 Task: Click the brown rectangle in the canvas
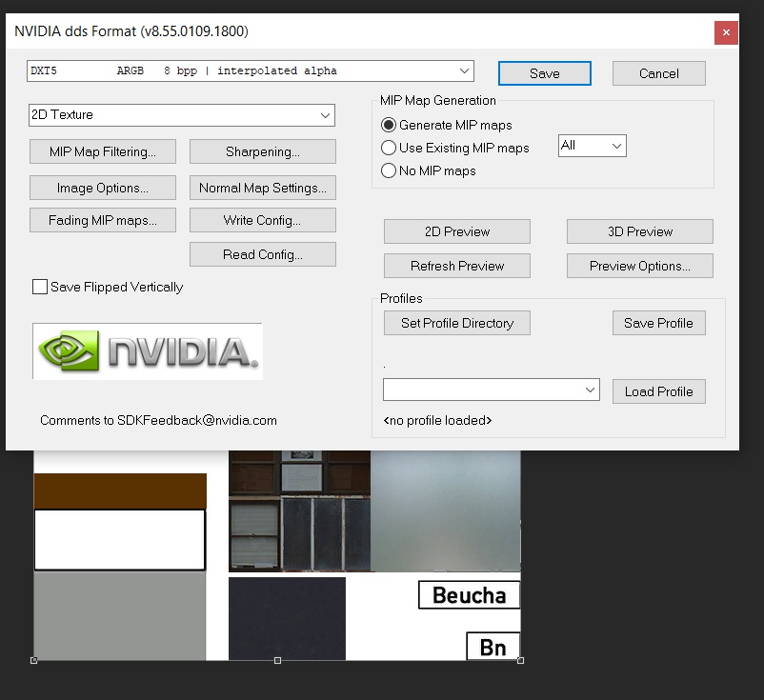click(120, 491)
